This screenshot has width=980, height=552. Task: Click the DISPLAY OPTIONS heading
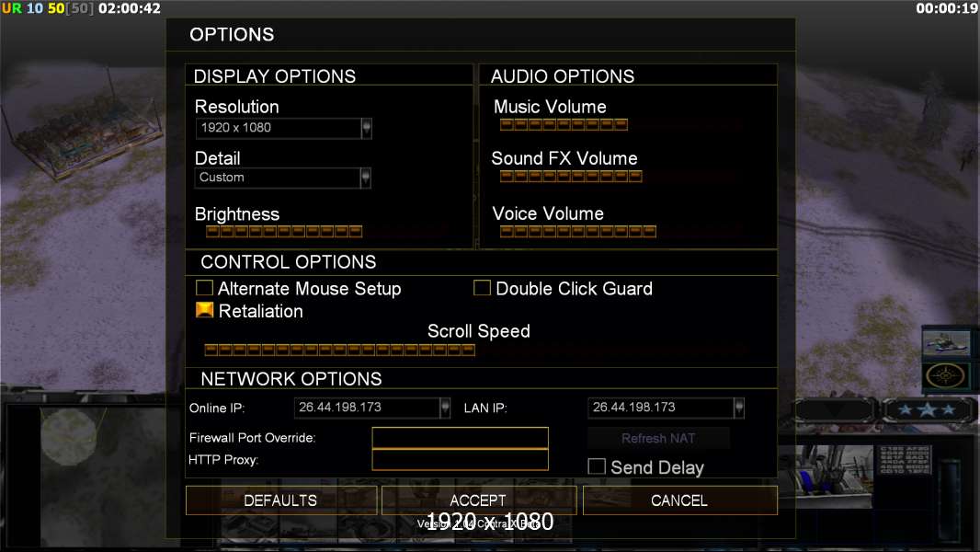click(274, 76)
